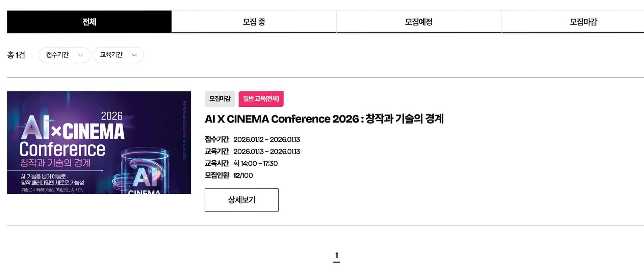
Task: Click the chevron arrow beside 접수기간 filter
Action: point(80,55)
